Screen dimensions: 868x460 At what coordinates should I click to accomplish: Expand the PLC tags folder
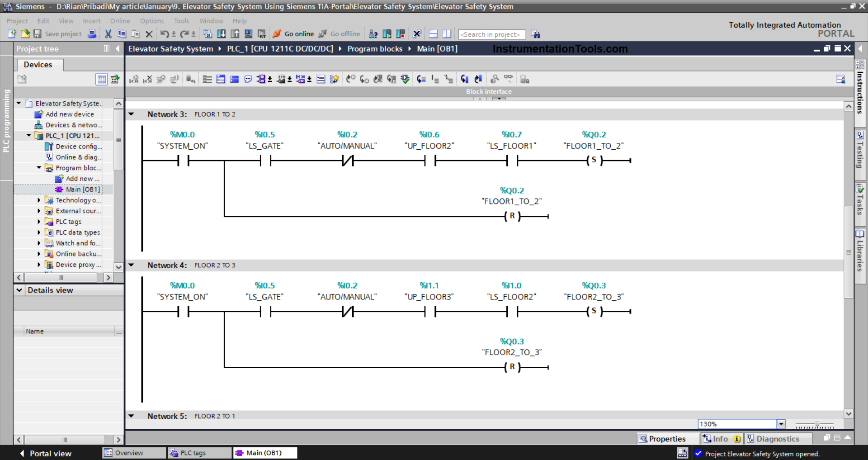click(x=39, y=222)
